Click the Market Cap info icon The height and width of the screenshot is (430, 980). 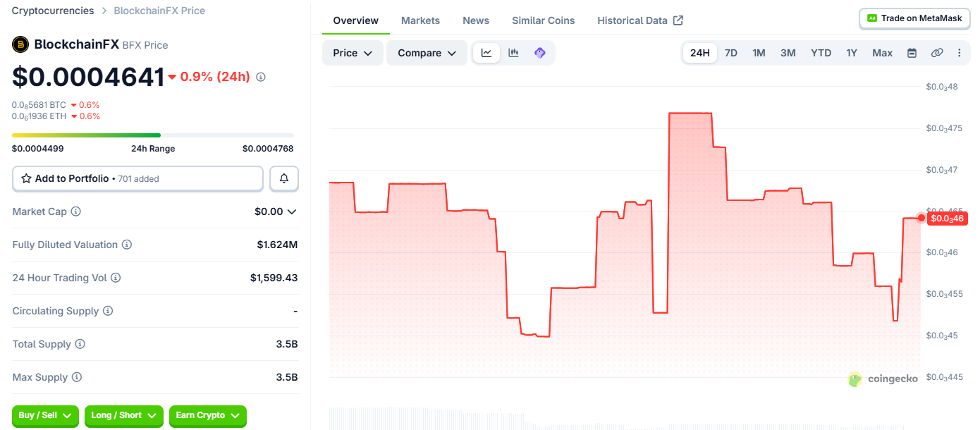(x=76, y=211)
